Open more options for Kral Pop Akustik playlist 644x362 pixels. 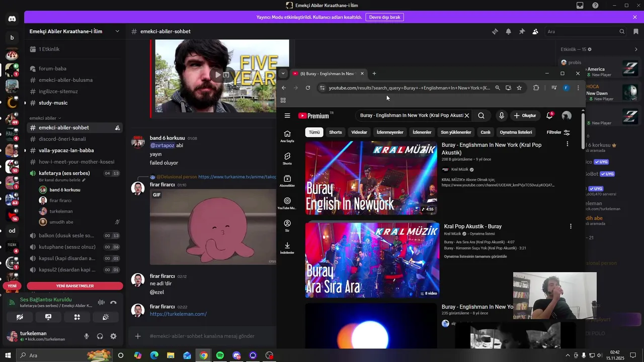[571, 226]
